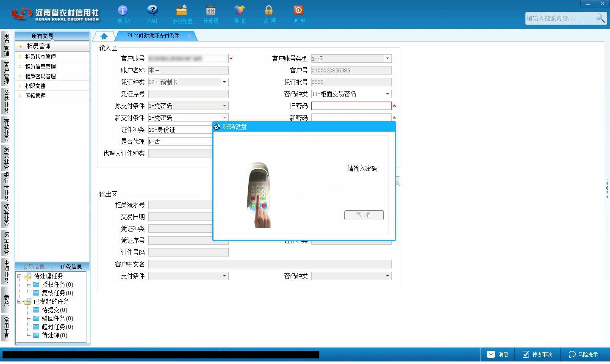Collapse the 柜员管理 section
Screen dimensions: 610x364
[20, 46]
